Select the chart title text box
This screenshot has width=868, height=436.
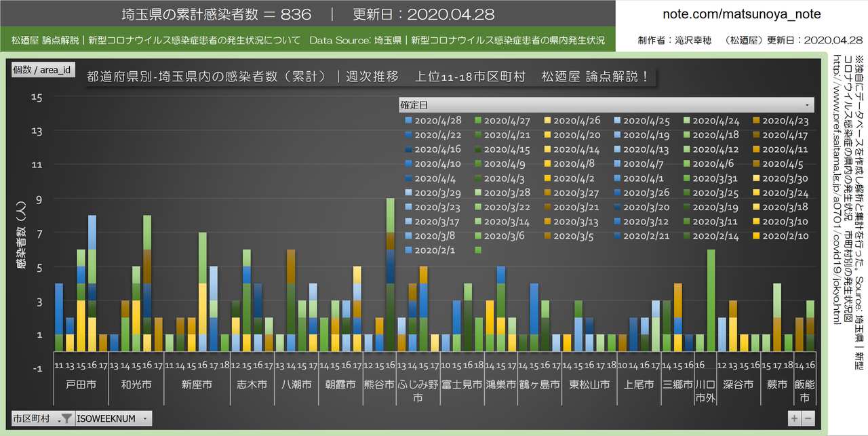point(368,77)
